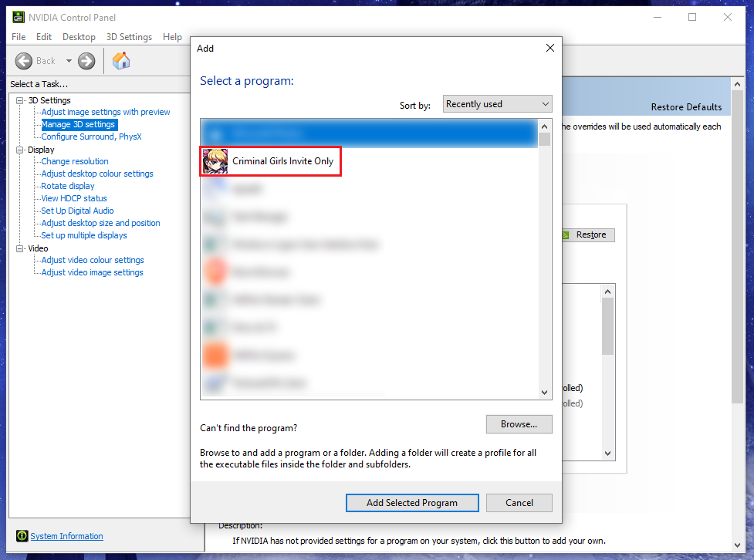This screenshot has height=560, width=754.
Task: Click the program list scroll down arrow
Action: pos(544,393)
